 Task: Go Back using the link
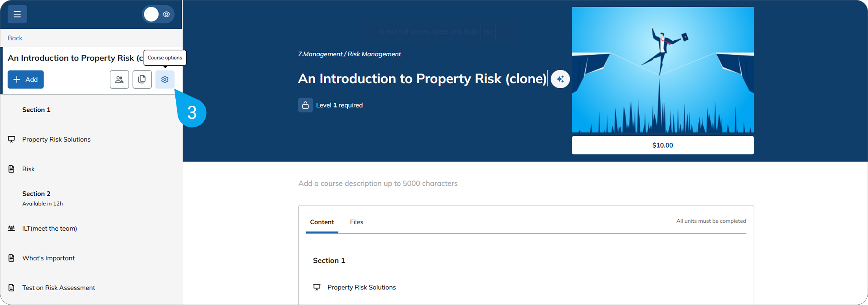(x=15, y=38)
